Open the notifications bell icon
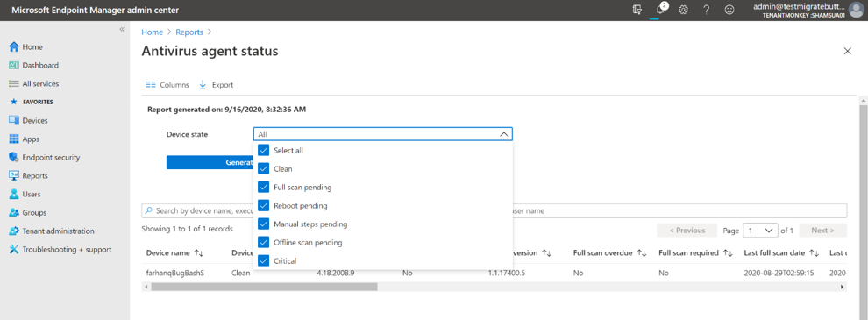The width and height of the screenshot is (868, 320). click(660, 10)
